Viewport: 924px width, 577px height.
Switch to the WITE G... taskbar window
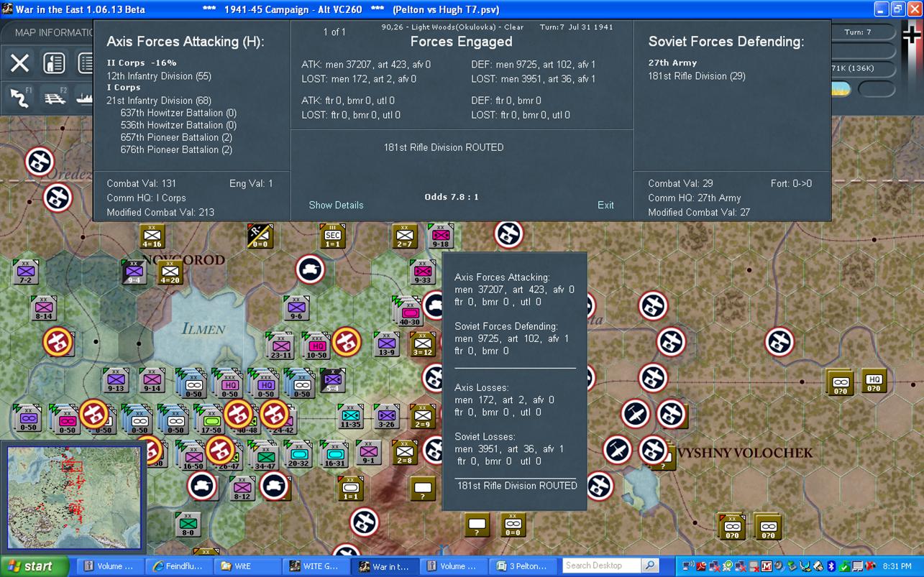[316, 566]
